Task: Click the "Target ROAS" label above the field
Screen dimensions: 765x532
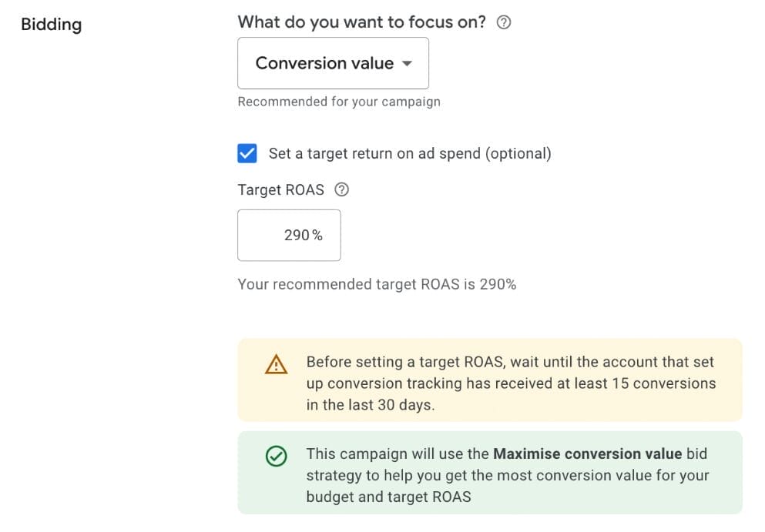Action: click(x=280, y=189)
